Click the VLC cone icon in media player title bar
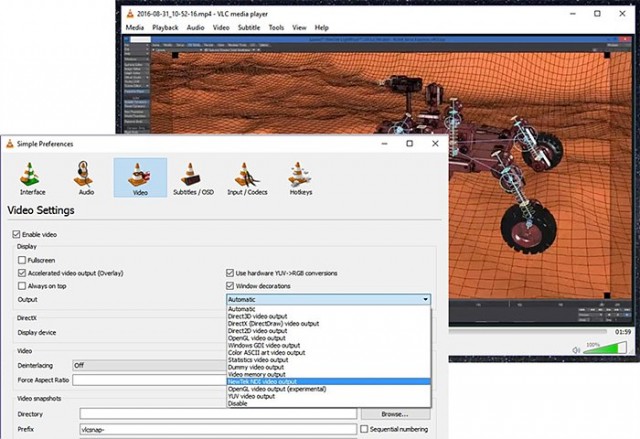 130,13
